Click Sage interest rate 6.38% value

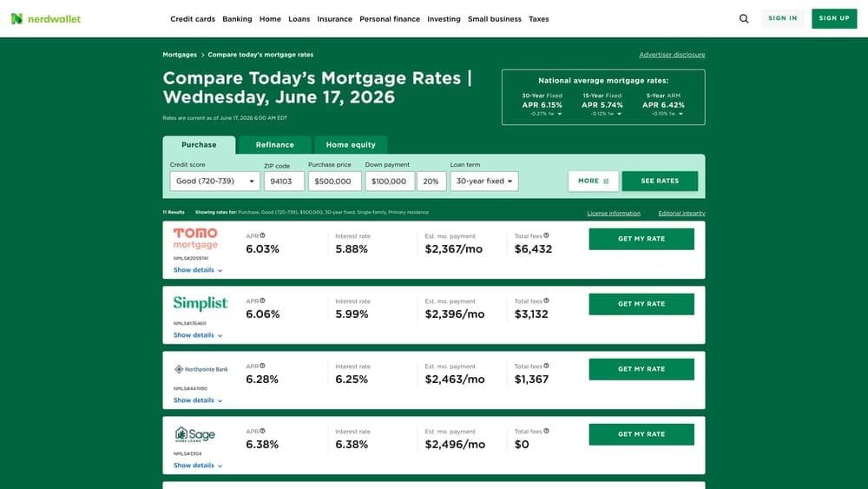352,445
